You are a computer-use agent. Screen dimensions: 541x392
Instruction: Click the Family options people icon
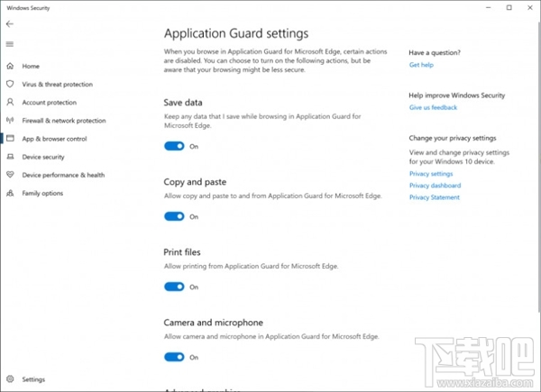tap(10, 193)
